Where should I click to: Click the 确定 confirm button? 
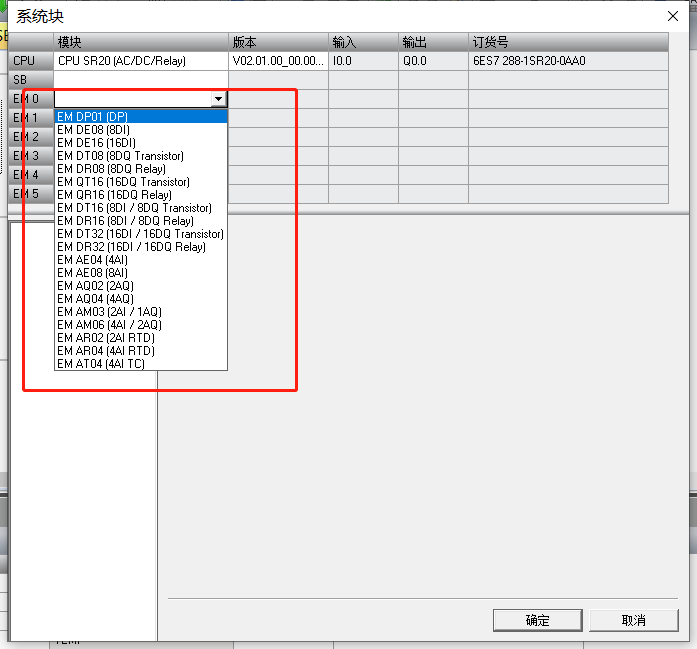click(x=537, y=620)
